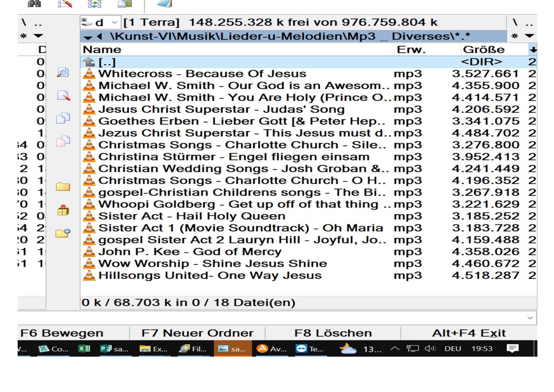Click the pack files gift box icon
Screen dimensions: 554x392
[63, 211]
